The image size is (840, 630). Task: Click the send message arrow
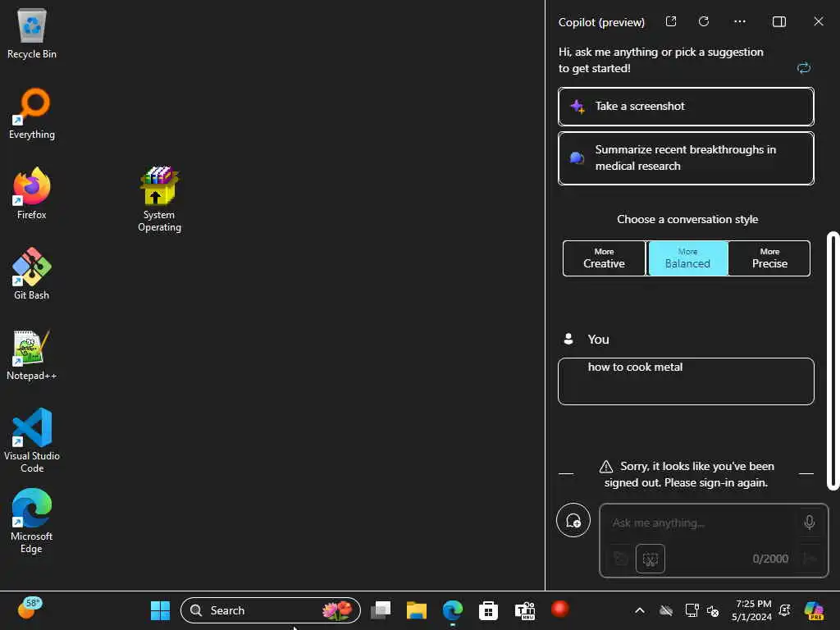[810, 559]
